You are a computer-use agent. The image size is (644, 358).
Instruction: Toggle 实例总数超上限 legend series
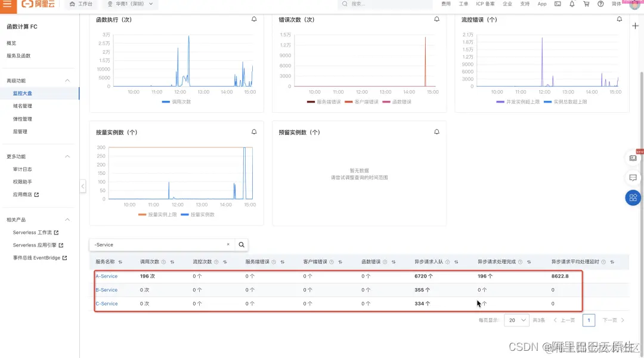(x=565, y=101)
